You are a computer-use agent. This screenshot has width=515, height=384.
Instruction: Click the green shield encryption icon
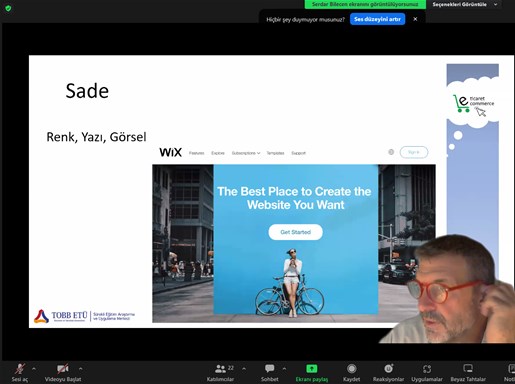click(x=8, y=8)
